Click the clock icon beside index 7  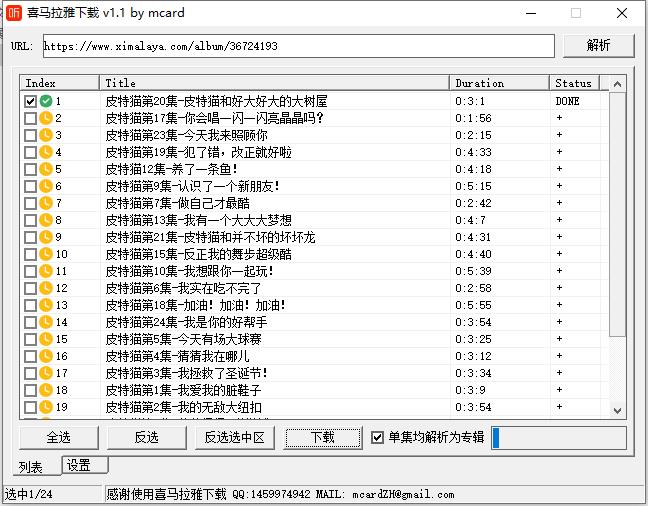(46, 203)
